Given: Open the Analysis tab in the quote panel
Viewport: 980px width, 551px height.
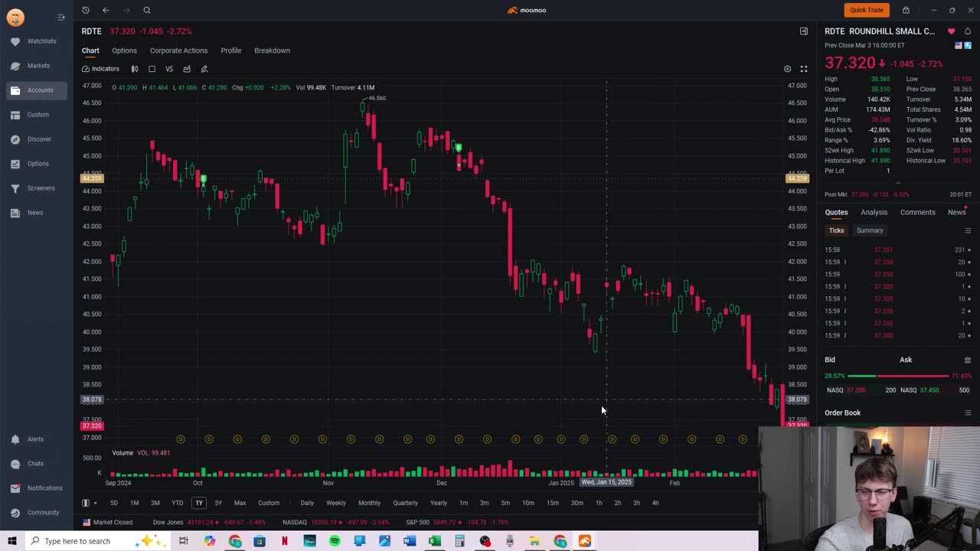Looking at the screenshot, I should (x=874, y=212).
